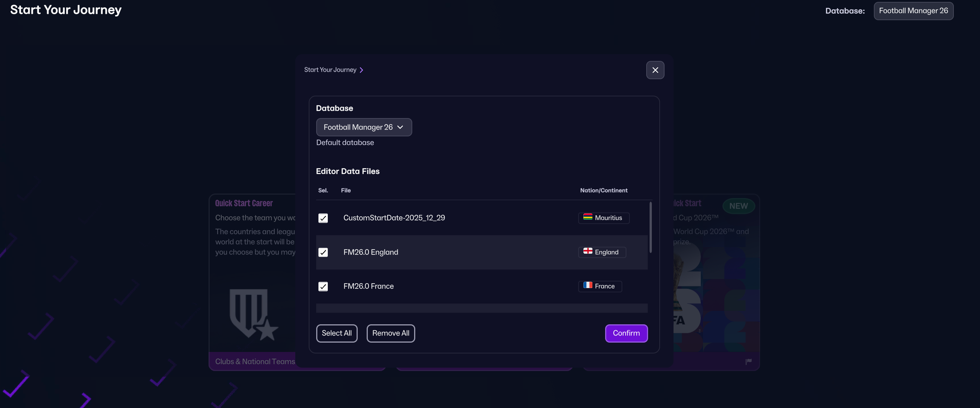980x408 pixels.
Task: Open the Quick Start Career card behind the dialog
Action: (252, 281)
